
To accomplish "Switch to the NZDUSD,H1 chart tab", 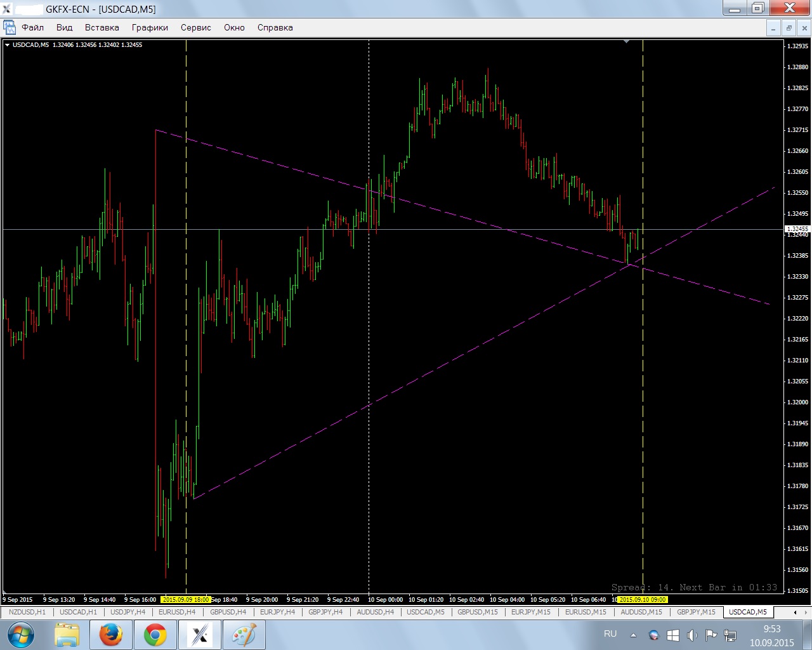I will (27, 612).
